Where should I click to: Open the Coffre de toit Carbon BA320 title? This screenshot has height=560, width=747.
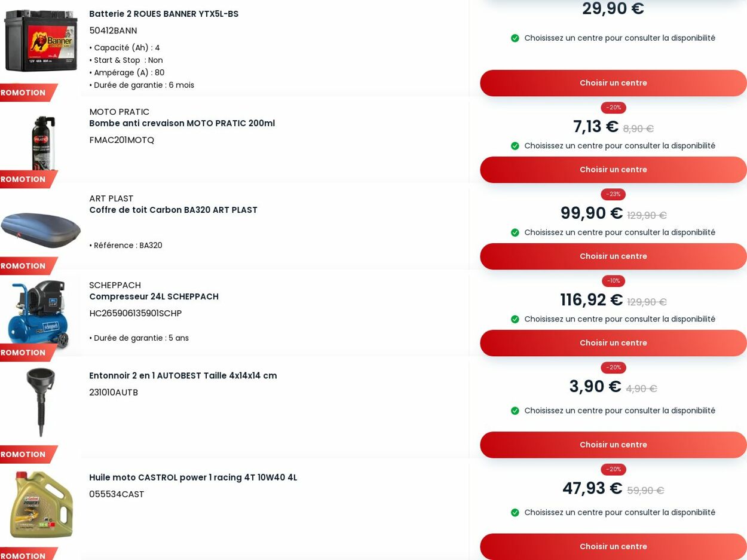point(173,210)
